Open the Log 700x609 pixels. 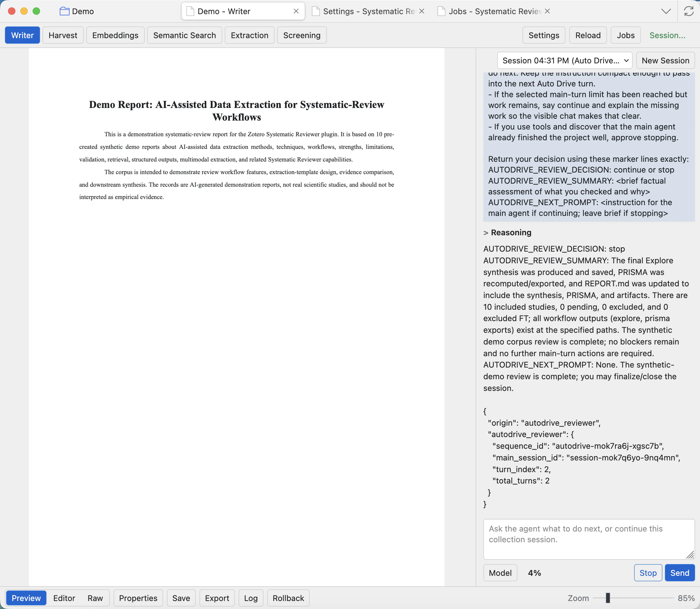click(251, 598)
